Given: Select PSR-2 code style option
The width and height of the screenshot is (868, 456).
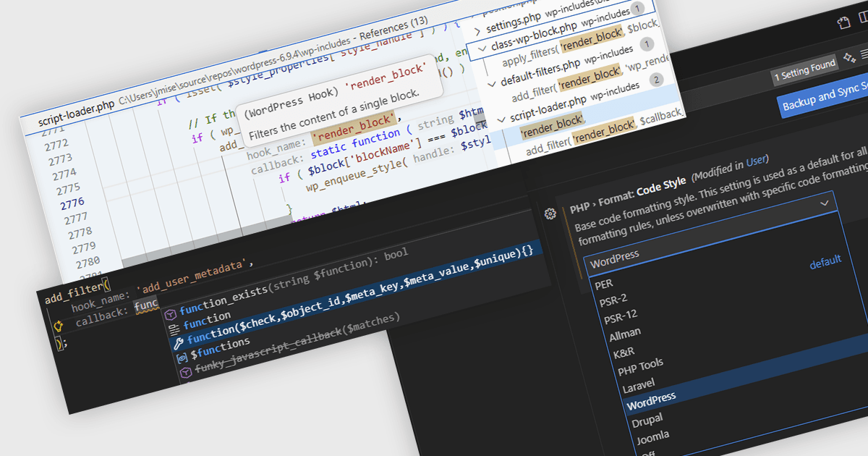Looking at the screenshot, I should [613, 299].
